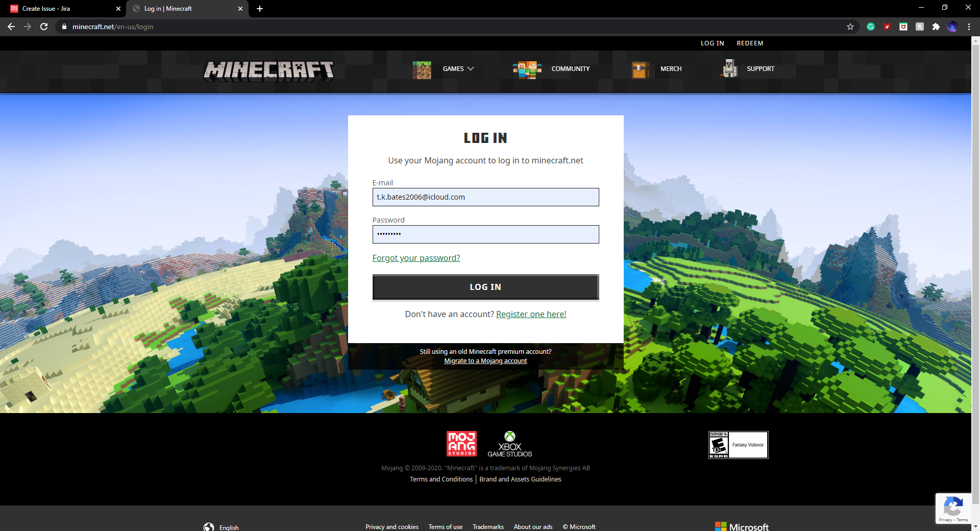Click the grass block Games icon

[422, 69]
